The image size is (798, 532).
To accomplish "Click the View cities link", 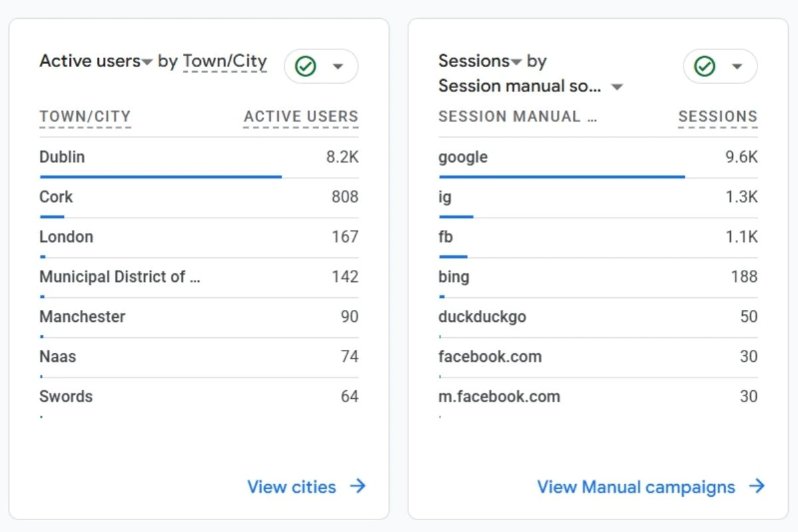I will [x=291, y=487].
